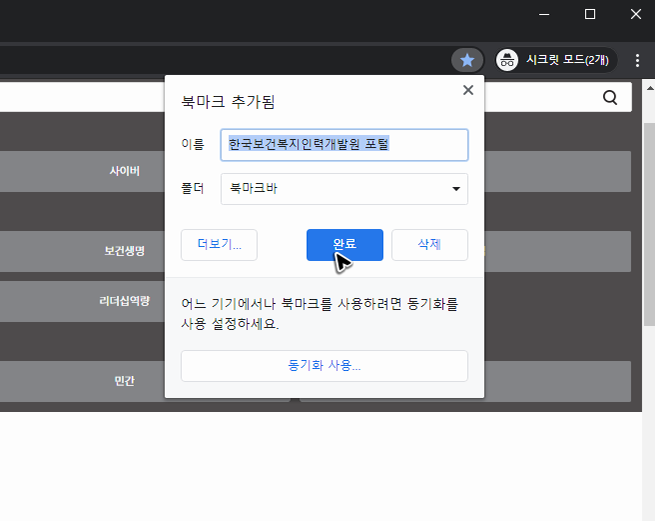Click the sync description text about 동기화
The width and height of the screenshot is (655, 521).
(320, 314)
